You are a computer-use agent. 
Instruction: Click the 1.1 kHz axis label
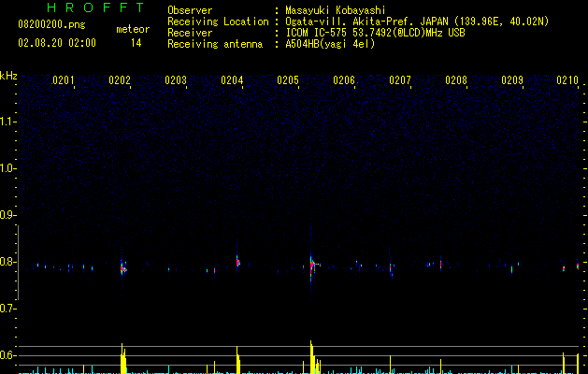pyautogui.click(x=7, y=122)
